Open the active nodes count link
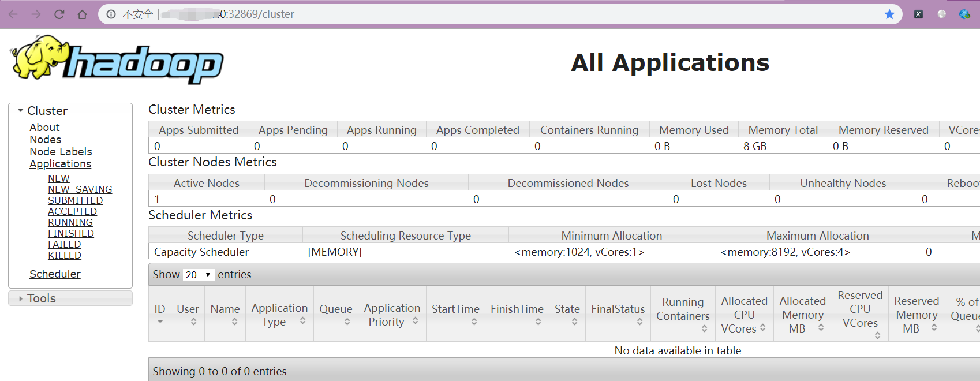Viewport: 980px width, 381px height. (157, 199)
